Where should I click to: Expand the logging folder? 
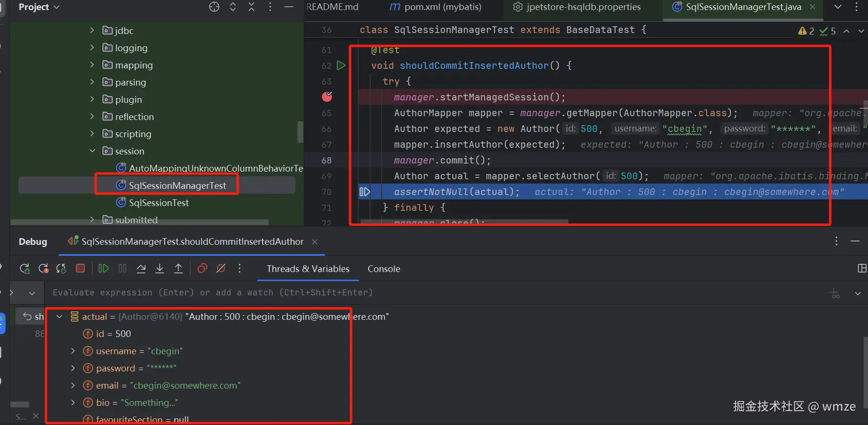tap(92, 47)
